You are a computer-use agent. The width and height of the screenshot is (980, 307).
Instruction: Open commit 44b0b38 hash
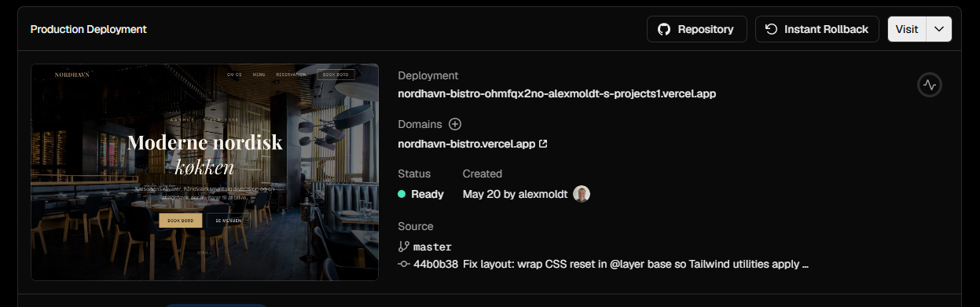point(435,264)
